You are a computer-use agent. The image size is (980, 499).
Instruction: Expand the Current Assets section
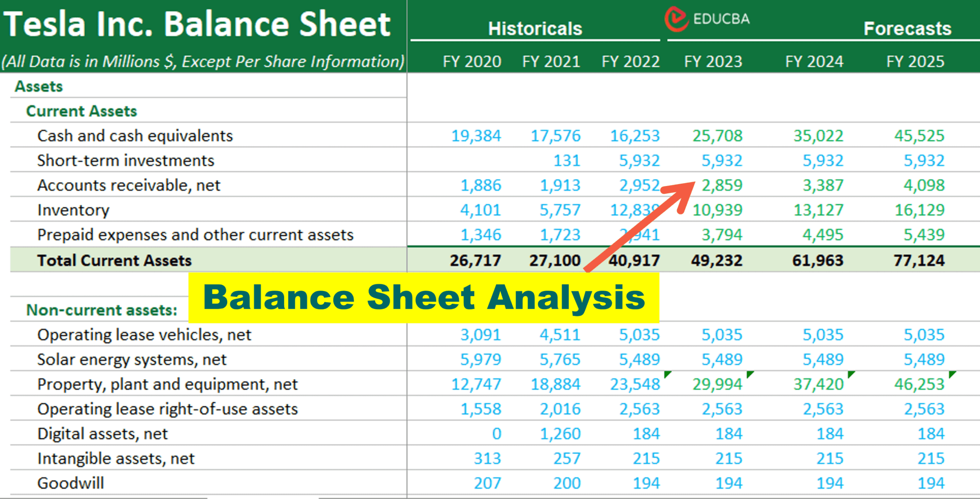(x=82, y=111)
